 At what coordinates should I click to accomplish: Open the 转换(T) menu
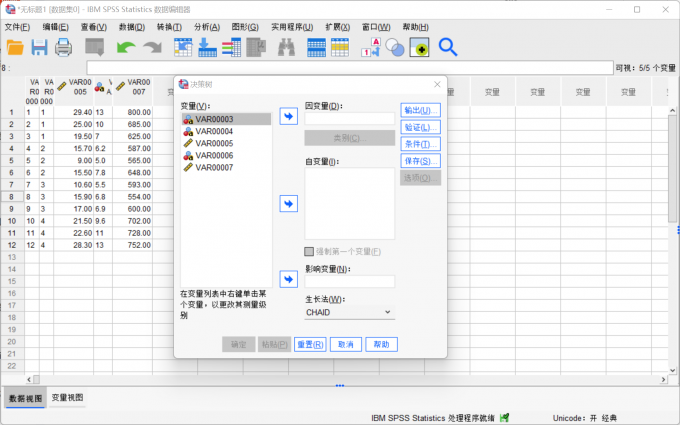tap(169, 27)
